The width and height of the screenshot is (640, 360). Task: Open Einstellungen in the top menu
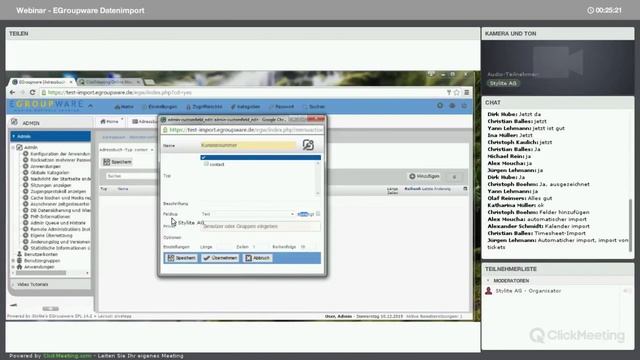[159, 107]
